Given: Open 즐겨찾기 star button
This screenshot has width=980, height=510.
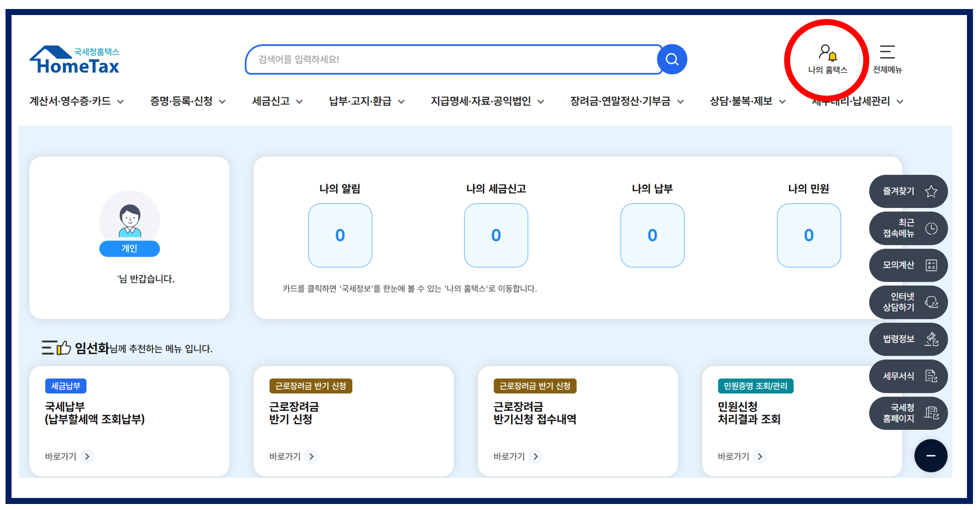Looking at the screenshot, I should click(x=908, y=191).
